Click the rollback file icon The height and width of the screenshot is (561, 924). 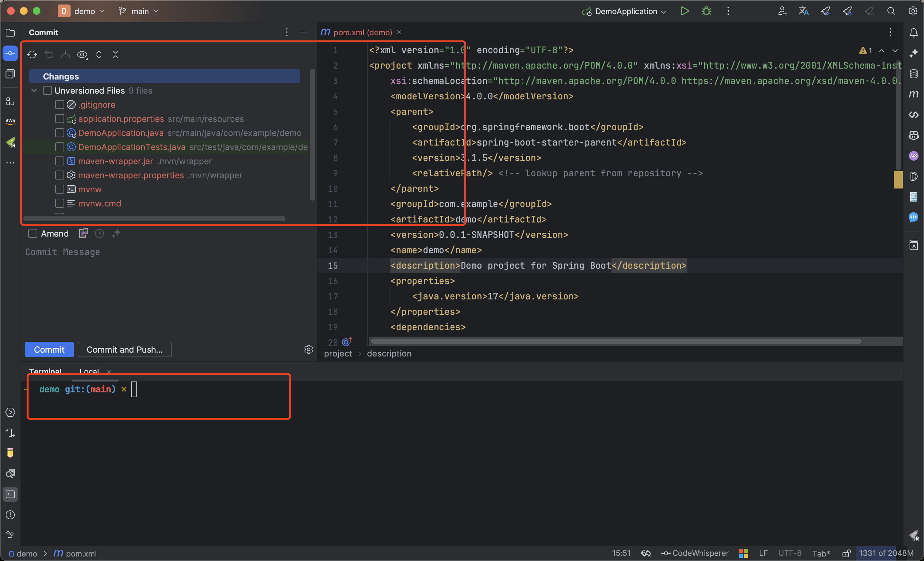(x=49, y=54)
